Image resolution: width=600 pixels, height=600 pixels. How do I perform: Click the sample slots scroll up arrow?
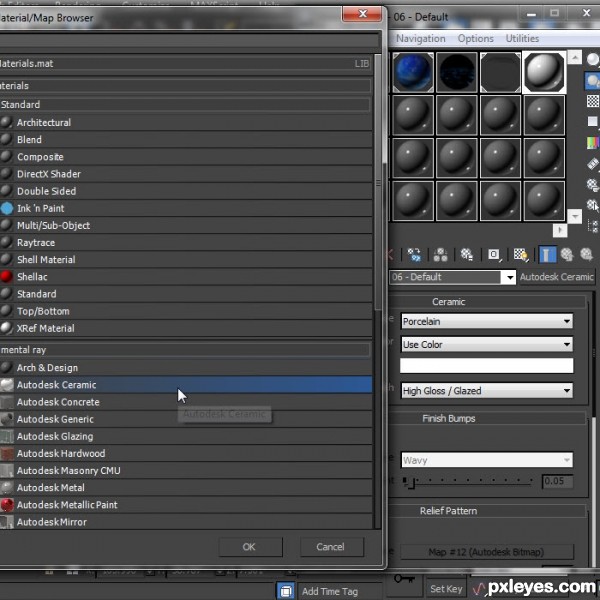tap(574, 57)
